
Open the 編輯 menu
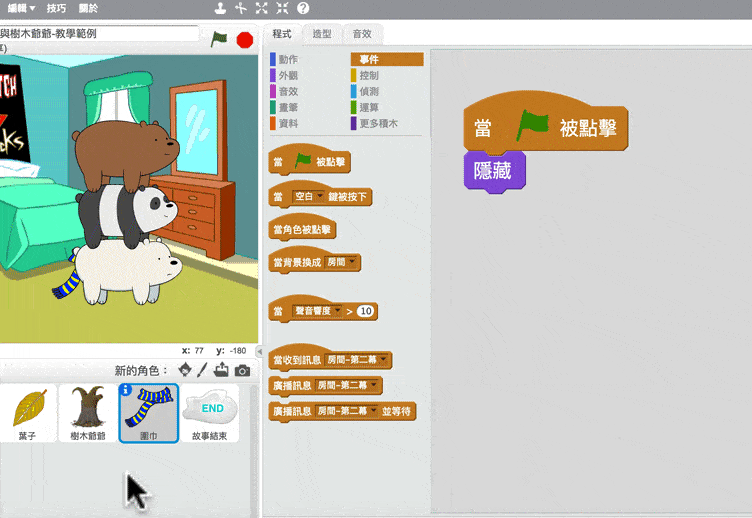[22, 8]
